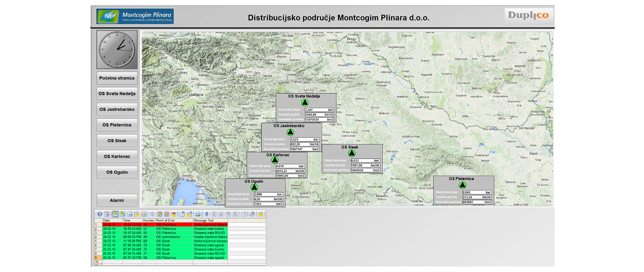Open the OS Sisak sidebar button

117,141
